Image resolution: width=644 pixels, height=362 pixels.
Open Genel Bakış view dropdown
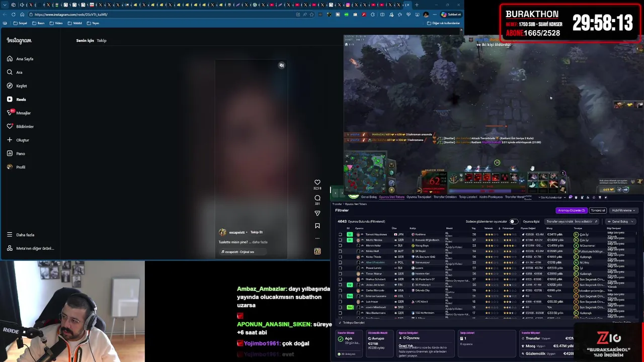point(621,222)
